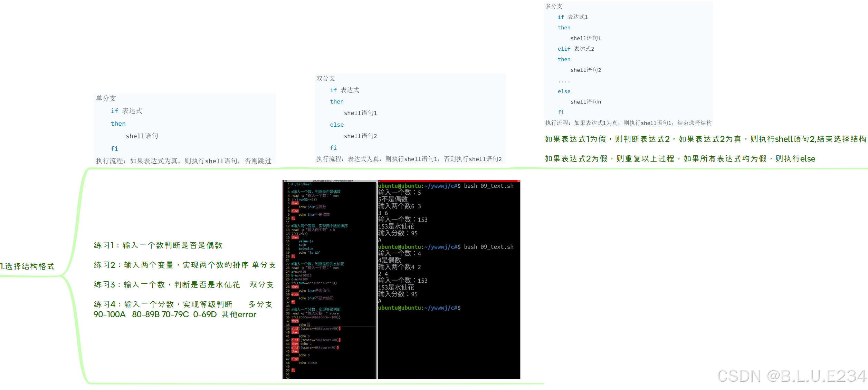This screenshot has width=868, height=390.
Task: Select the 双分支 structure node
Action: [325, 78]
